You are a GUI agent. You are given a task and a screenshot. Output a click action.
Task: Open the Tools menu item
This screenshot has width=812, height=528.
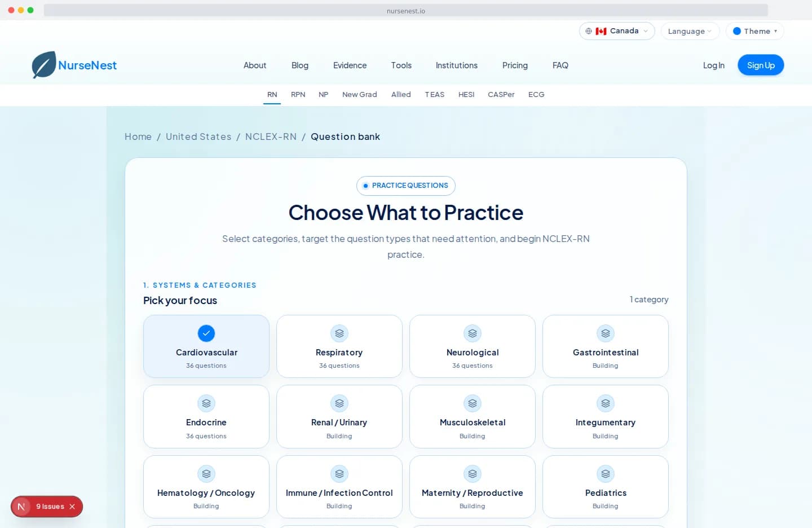401,65
